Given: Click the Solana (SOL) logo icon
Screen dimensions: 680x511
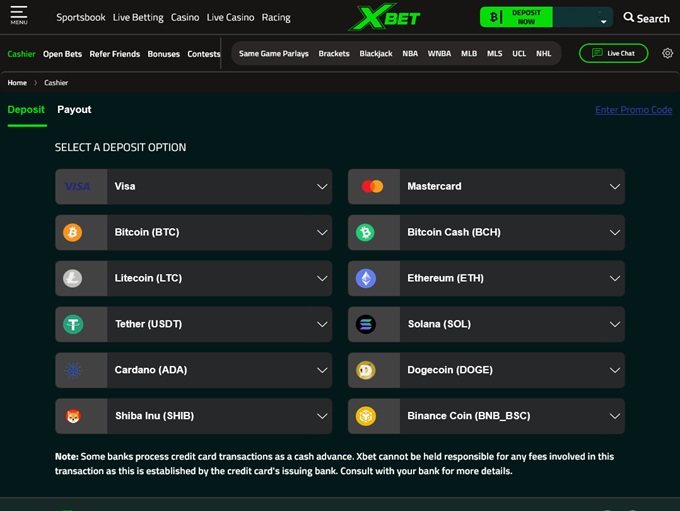Looking at the screenshot, I should [366, 324].
